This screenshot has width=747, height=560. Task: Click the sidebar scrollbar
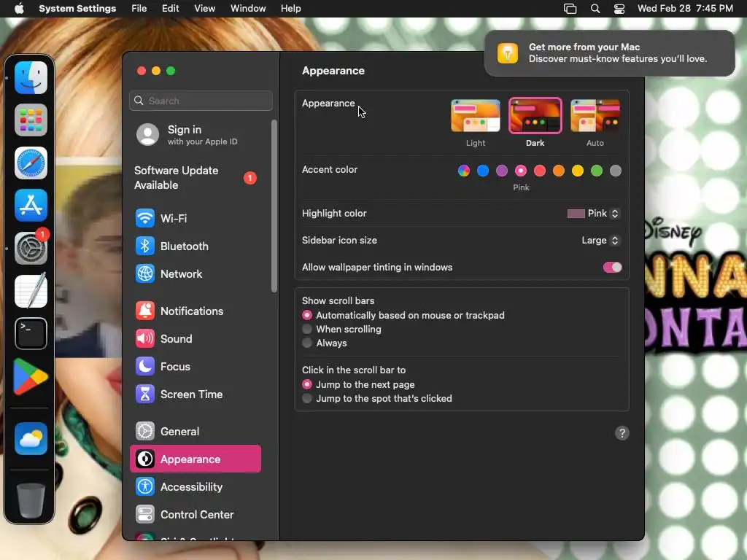click(274, 206)
